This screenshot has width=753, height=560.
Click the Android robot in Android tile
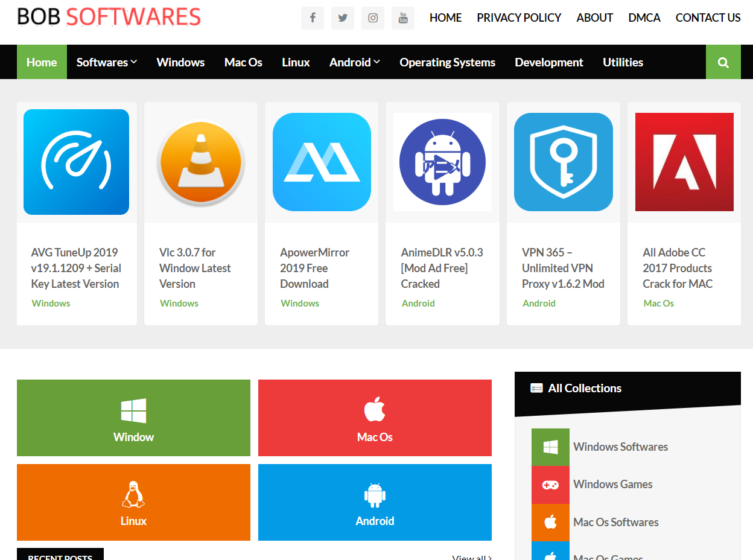(x=375, y=495)
